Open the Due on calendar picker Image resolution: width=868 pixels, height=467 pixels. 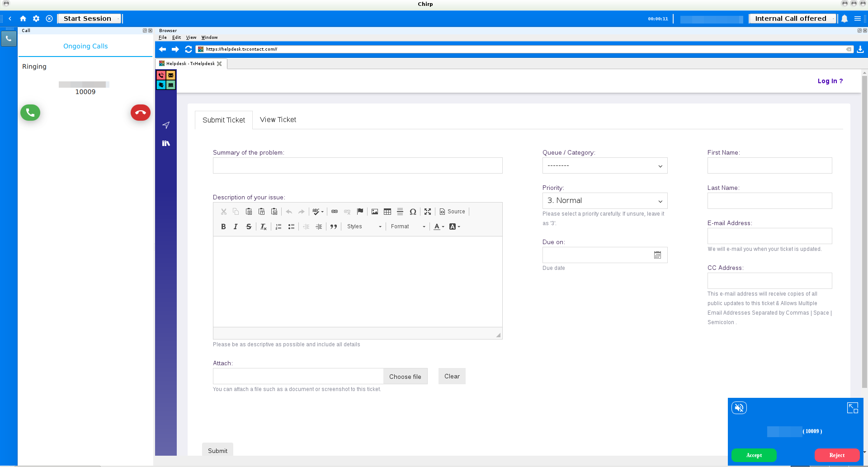coord(657,255)
